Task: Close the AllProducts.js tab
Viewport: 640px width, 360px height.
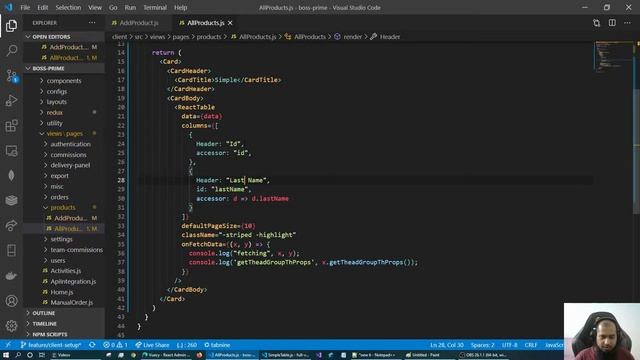Action: [230, 23]
